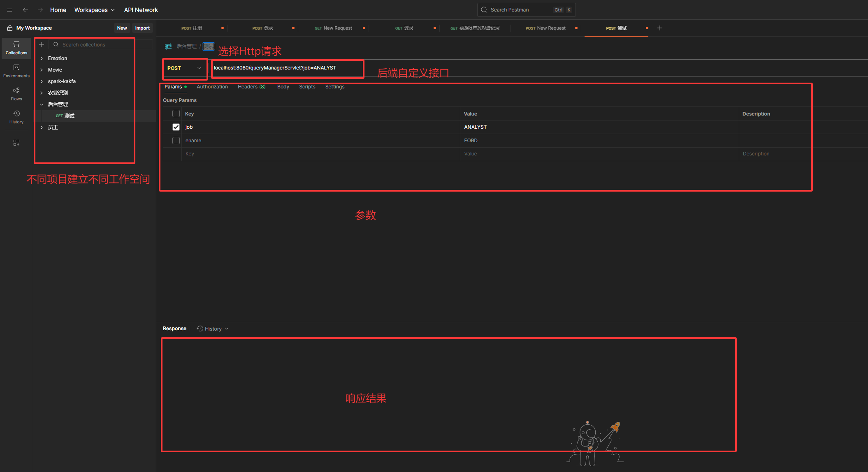Open the Collections sidebar panel
This screenshot has width=868, height=472.
coord(16,48)
